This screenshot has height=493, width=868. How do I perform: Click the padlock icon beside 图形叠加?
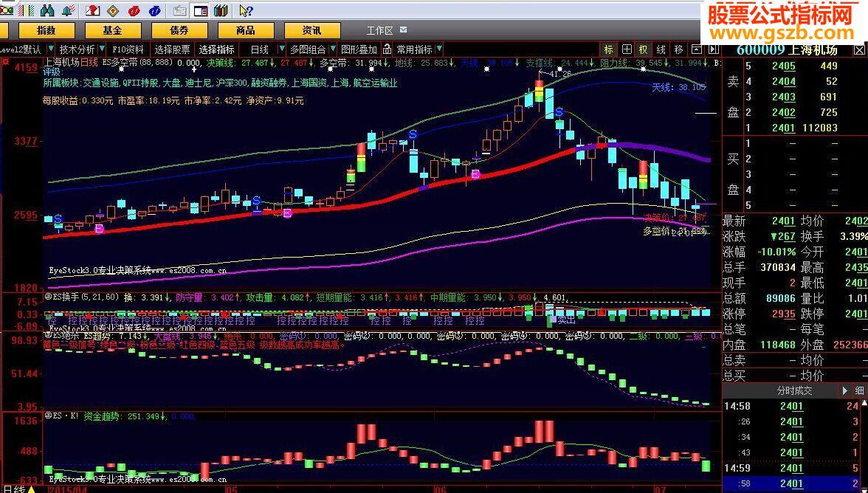tap(387, 49)
